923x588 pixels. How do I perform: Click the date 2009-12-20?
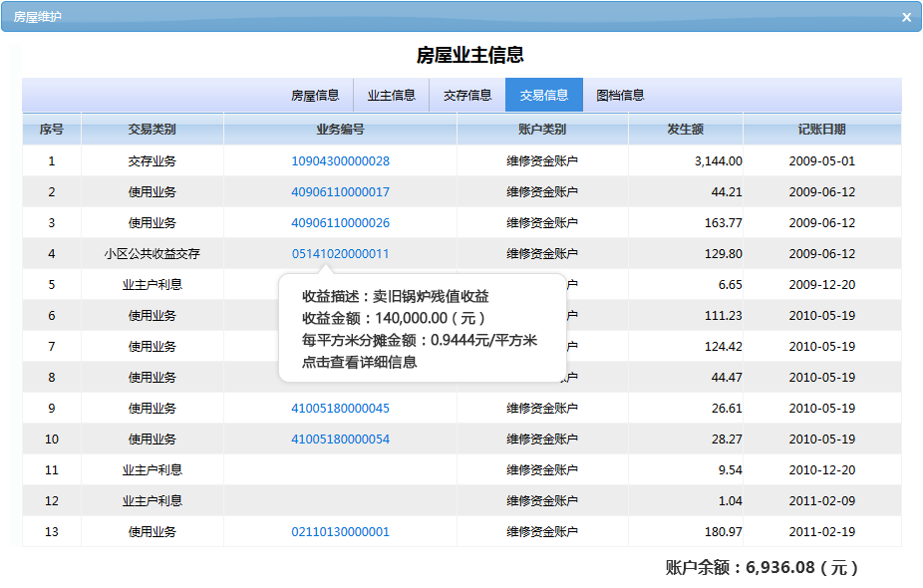[821, 285]
